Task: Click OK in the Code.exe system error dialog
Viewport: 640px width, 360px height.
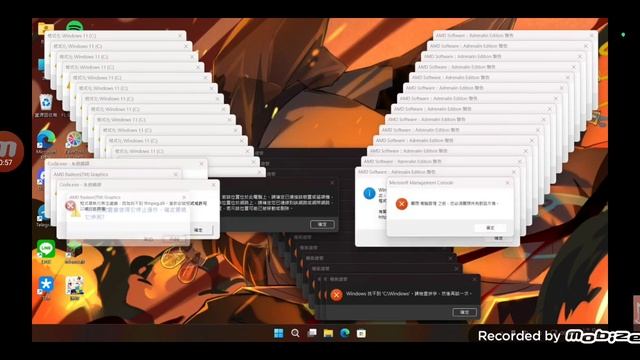Action: point(199,230)
